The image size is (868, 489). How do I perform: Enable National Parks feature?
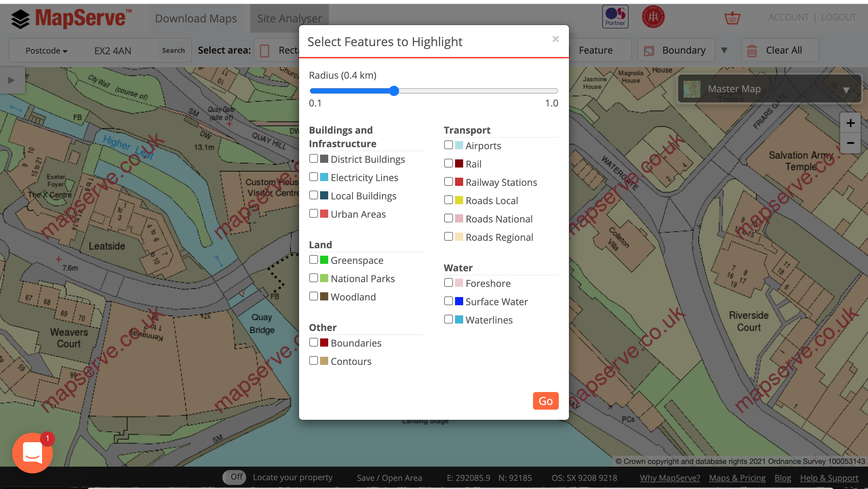[314, 278]
